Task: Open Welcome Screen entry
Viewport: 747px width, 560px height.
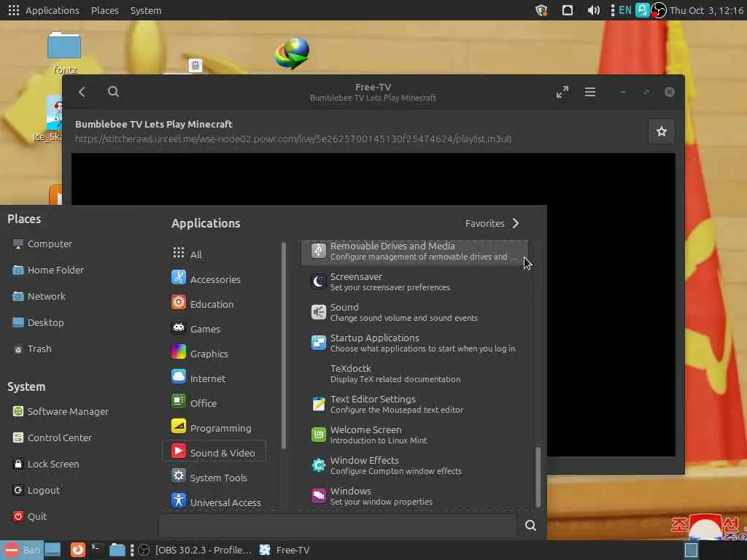Action: (x=414, y=435)
